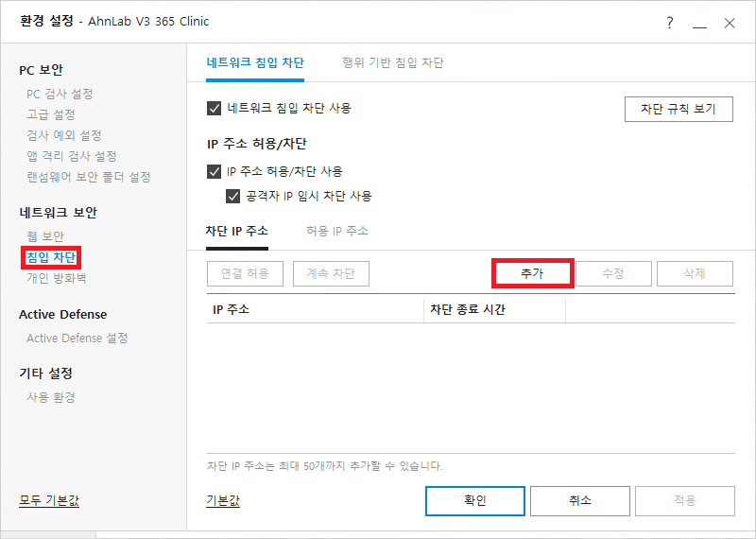The image size is (756, 539).
Task: Open help with the question mark icon
Action: pos(670,23)
